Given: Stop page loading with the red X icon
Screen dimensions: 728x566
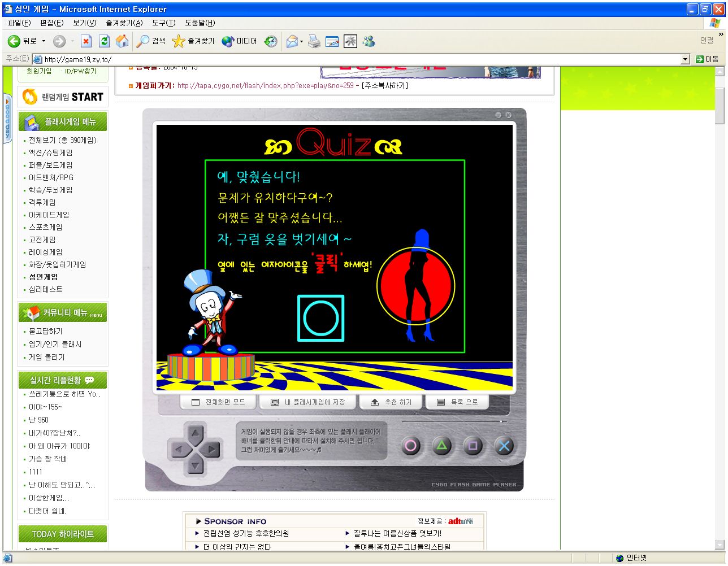Looking at the screenshot, I should 86,41.
